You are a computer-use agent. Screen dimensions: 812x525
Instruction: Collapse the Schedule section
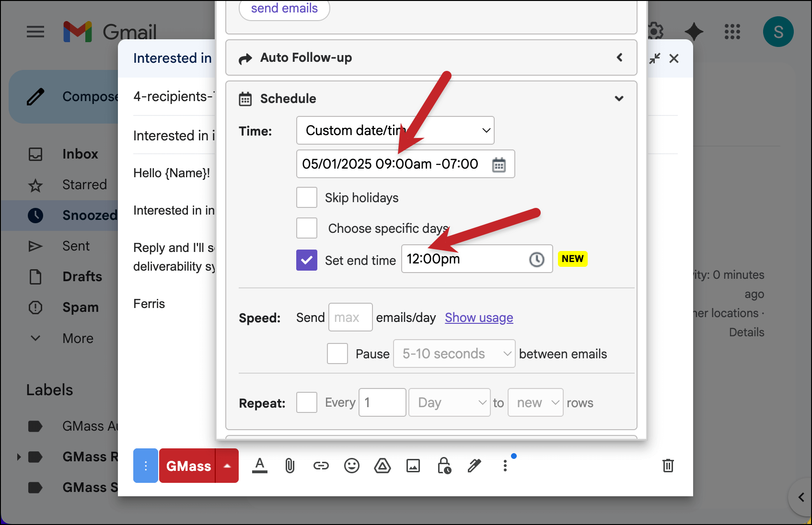pos(619,99)
